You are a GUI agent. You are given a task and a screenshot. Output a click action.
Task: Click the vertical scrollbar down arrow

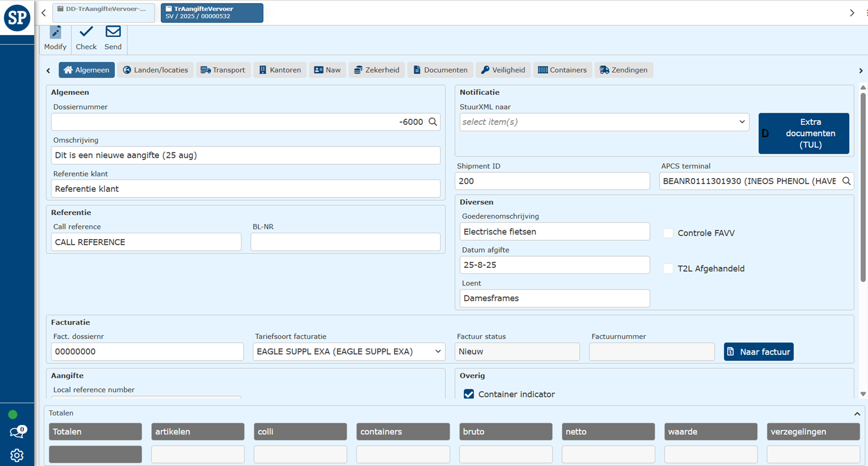863,394
